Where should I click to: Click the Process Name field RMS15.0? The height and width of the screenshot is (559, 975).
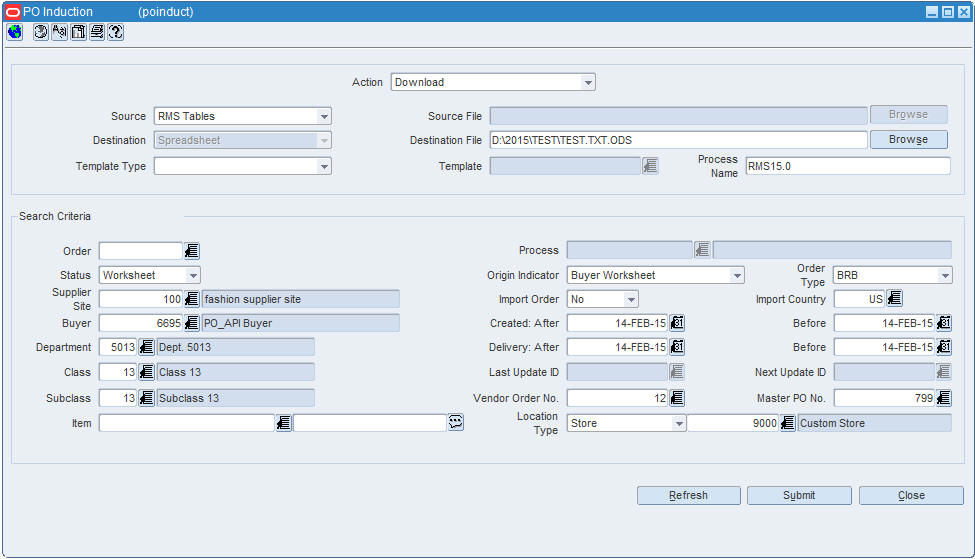pos(848,166)
